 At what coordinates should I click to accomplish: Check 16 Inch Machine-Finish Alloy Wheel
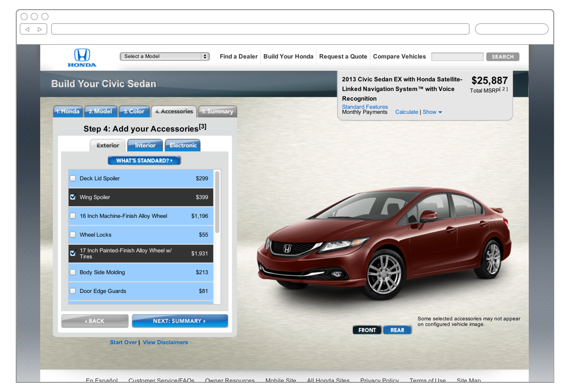(x=73, y=216)
